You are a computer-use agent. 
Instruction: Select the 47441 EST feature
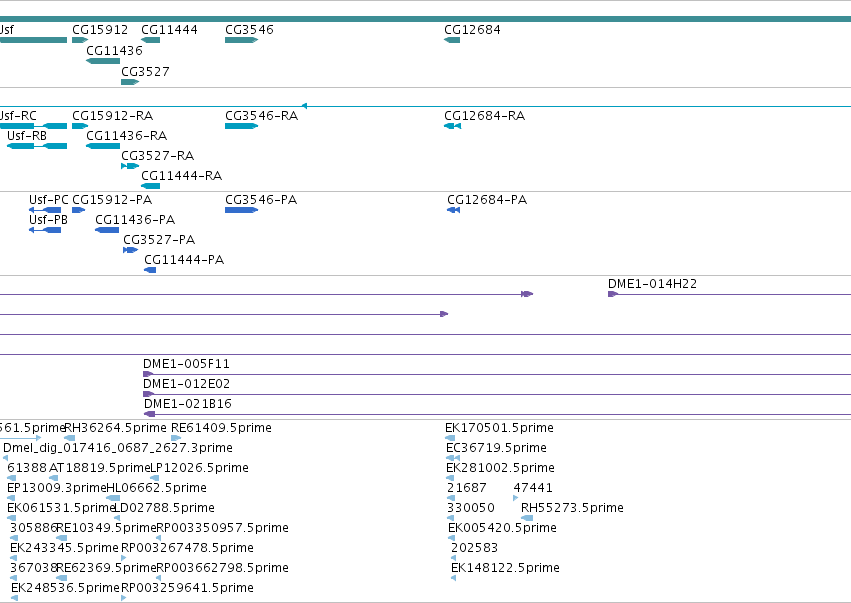(516, 498)
